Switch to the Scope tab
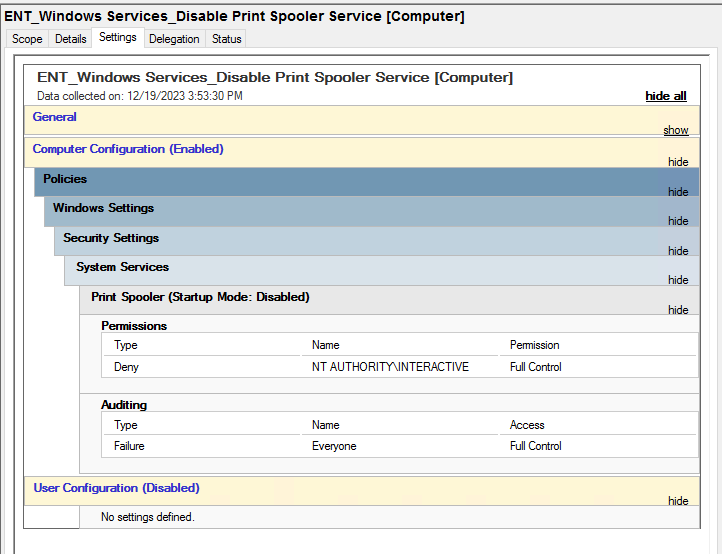The image size is (722, 554). 27,39
